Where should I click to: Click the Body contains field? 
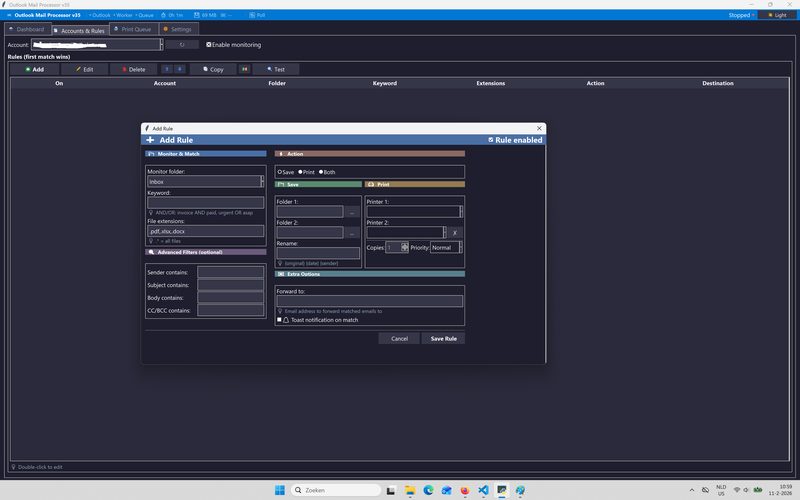[x=231, y=297]
